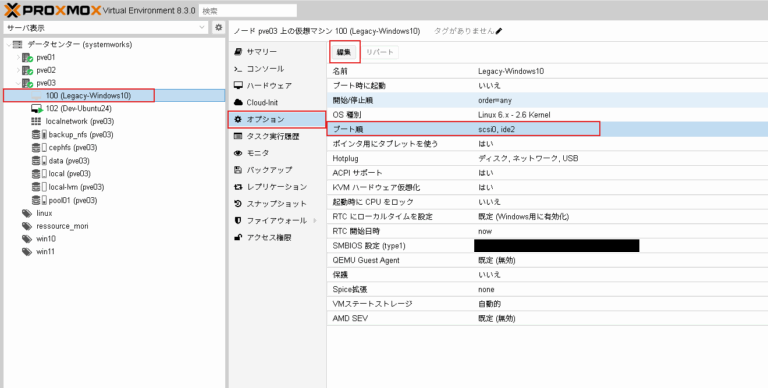Viewport: 768px width, 388px height.
Task: Expand the pve02 node
Action: (x=18, y=70)
